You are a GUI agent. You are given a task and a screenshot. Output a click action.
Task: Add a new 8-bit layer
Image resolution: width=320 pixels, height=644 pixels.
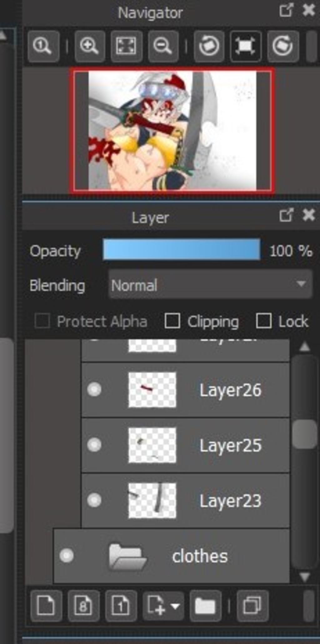[x=83, y=606]
